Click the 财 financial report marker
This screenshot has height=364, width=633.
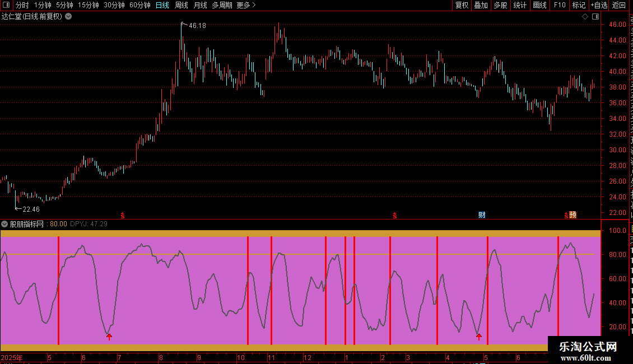(x=482, y=215)
